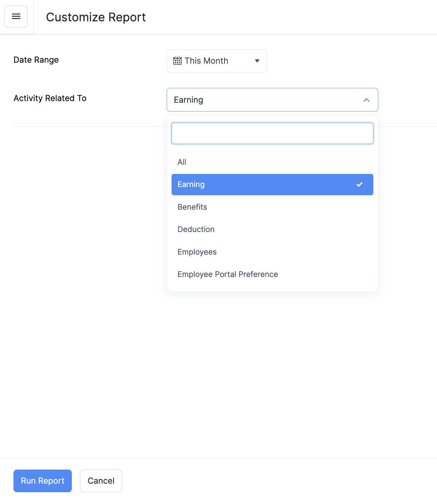Click the Run Report button
The height and width of the screenshot is (504, 437).
[x=43, y=481]
